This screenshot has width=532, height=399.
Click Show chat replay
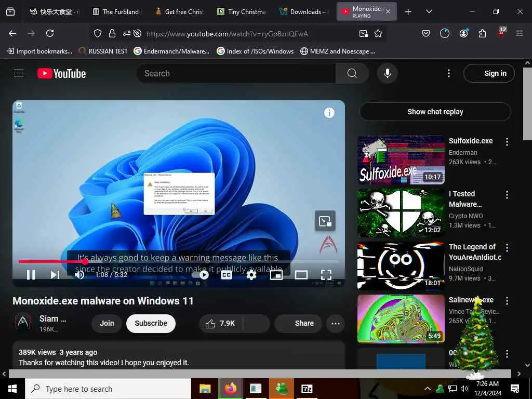click(435, 112)
